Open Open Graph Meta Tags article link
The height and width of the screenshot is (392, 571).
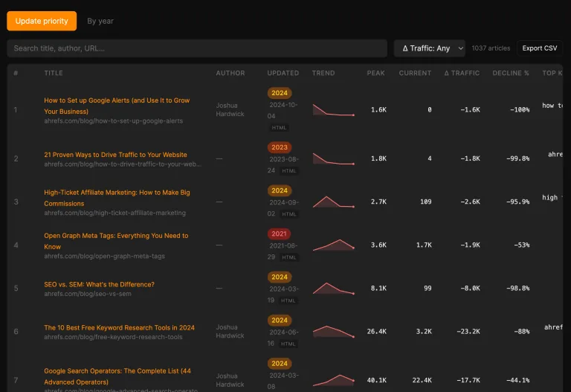click(x=116, y=241)
